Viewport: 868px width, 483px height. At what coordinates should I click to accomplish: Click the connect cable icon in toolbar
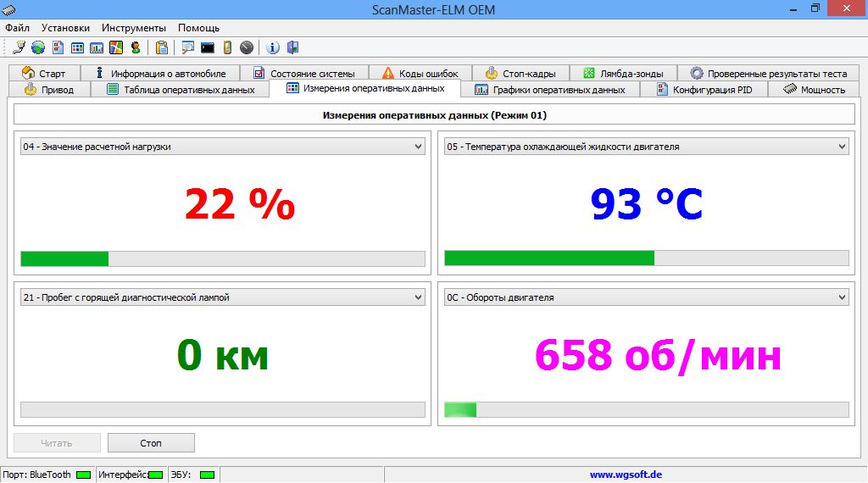(x=19, y=47)
